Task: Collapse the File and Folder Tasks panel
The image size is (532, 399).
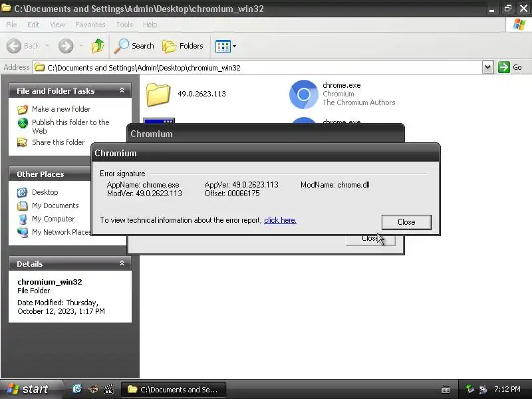Action: point(122,90)
